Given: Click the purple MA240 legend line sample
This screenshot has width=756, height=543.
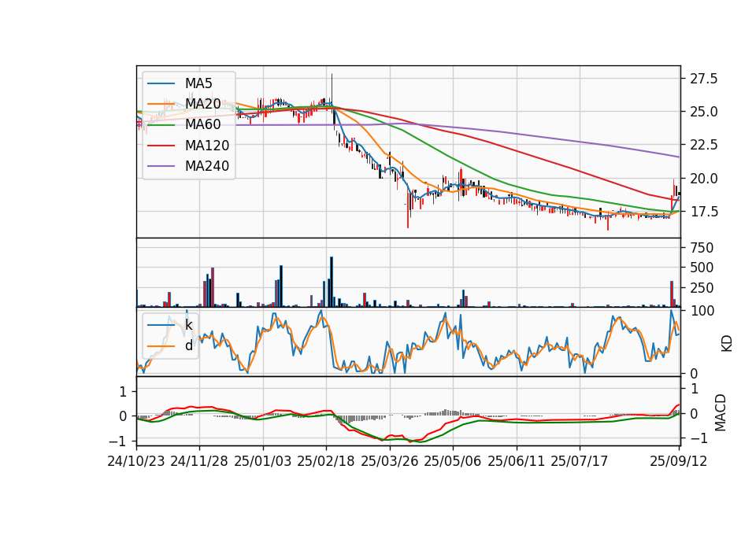Looking at the screenshot, I should (x=161, y=166).
